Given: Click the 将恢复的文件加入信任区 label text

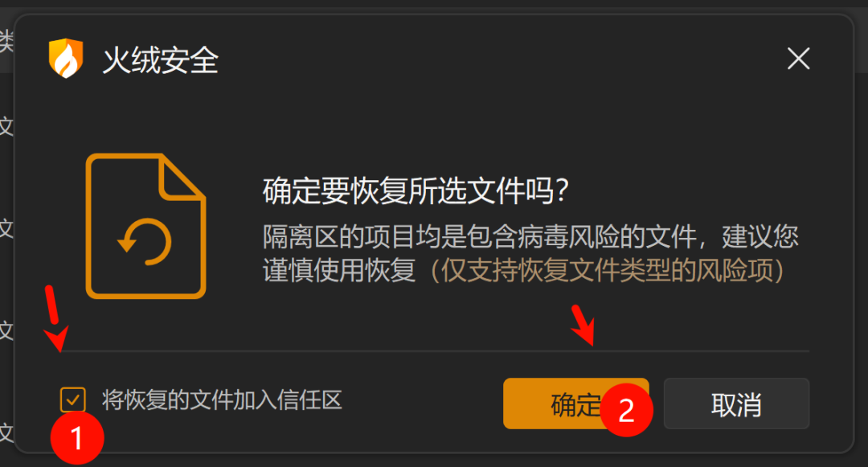Looking at the screenshot, I should point(222,400).
